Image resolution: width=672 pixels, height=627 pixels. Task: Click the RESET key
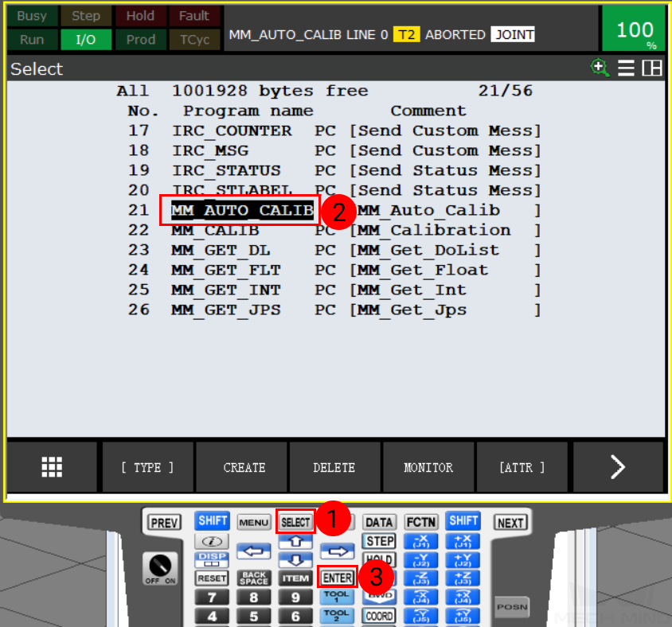coord(212,578)
